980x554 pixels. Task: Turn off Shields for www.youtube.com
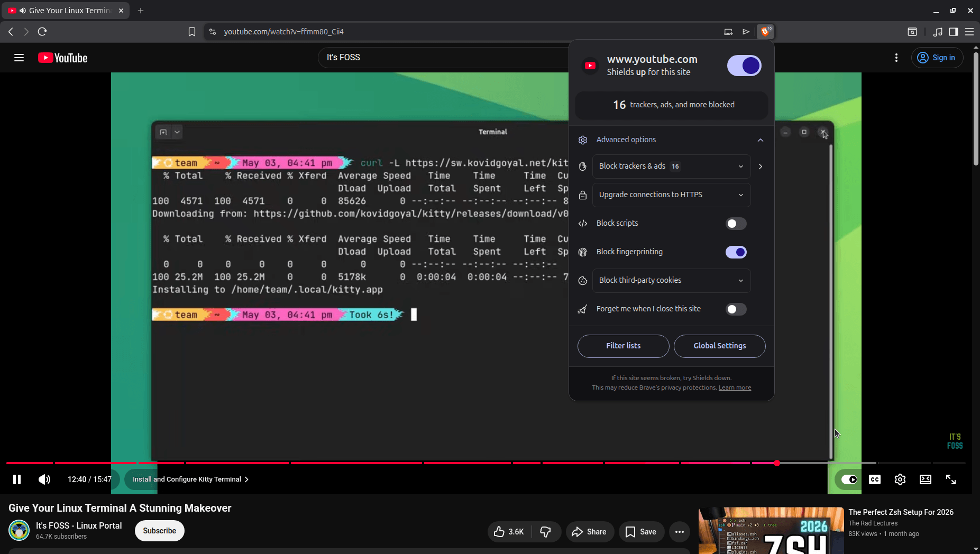[x=744, y=66]
